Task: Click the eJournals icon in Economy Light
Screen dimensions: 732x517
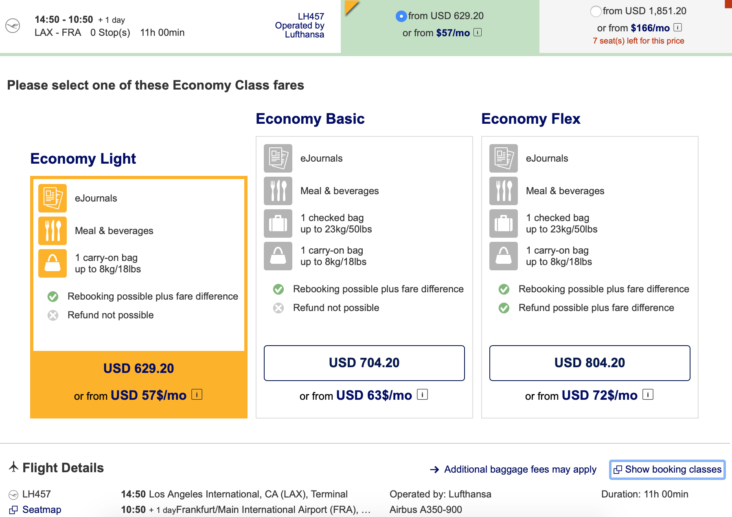Action: point(52,198)
